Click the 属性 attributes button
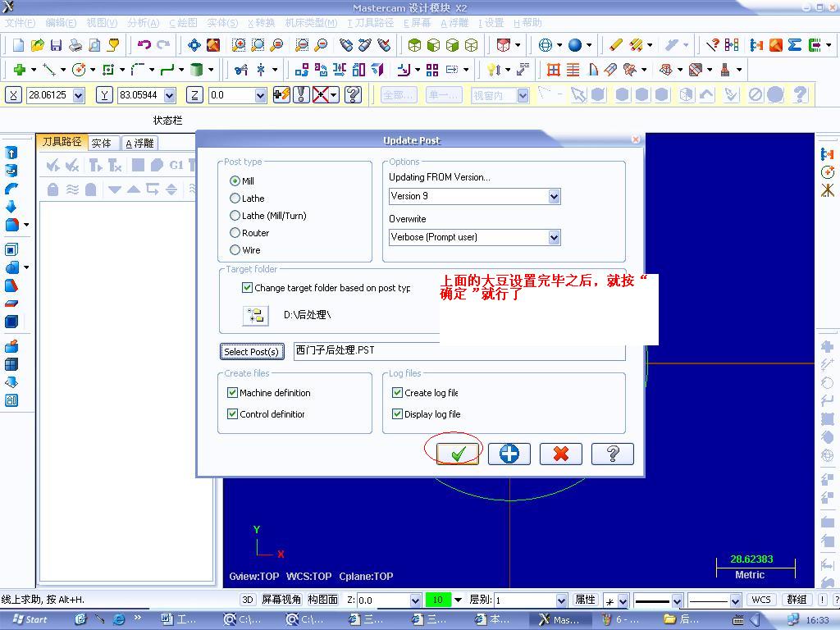Image resolution: width=840 pixels, height=630 pixels. click(x=585, y=600)
